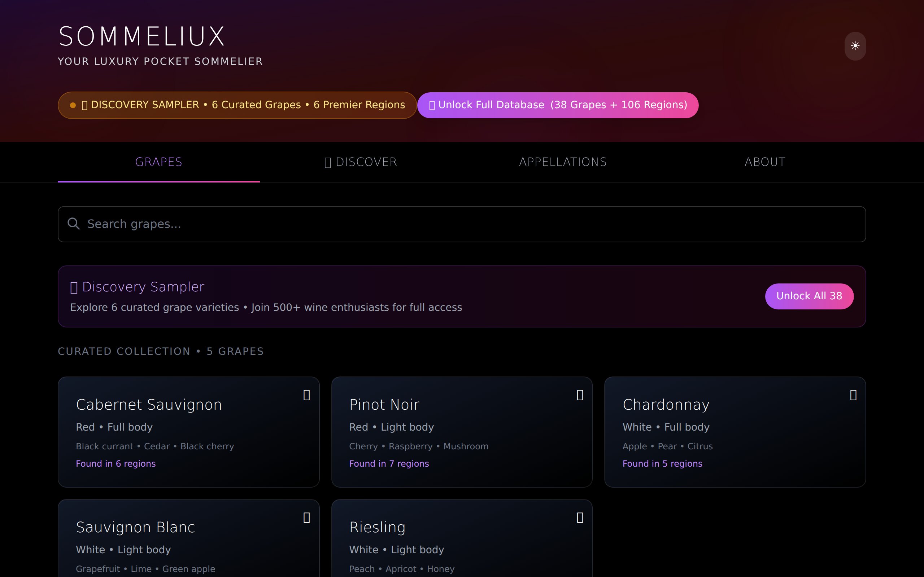Select the ABOUT tab

pyautogui.click(x=764, y=162)
